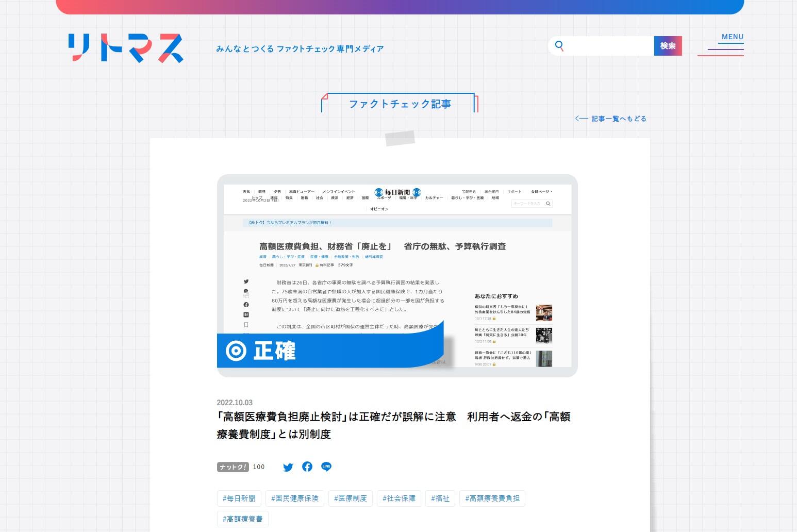
Task: Open the top あなたにおすすめ article thumbnail
Action: point(544,312)
